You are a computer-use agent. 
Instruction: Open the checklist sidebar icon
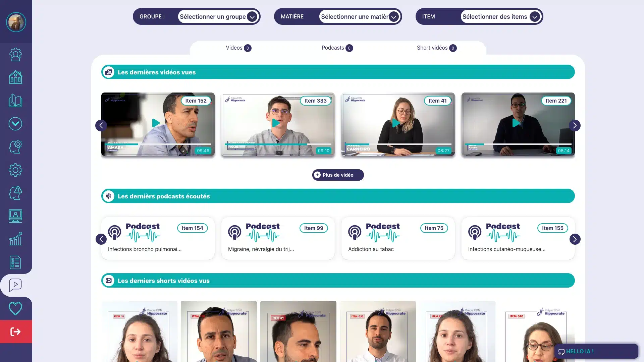pos(15,262)
